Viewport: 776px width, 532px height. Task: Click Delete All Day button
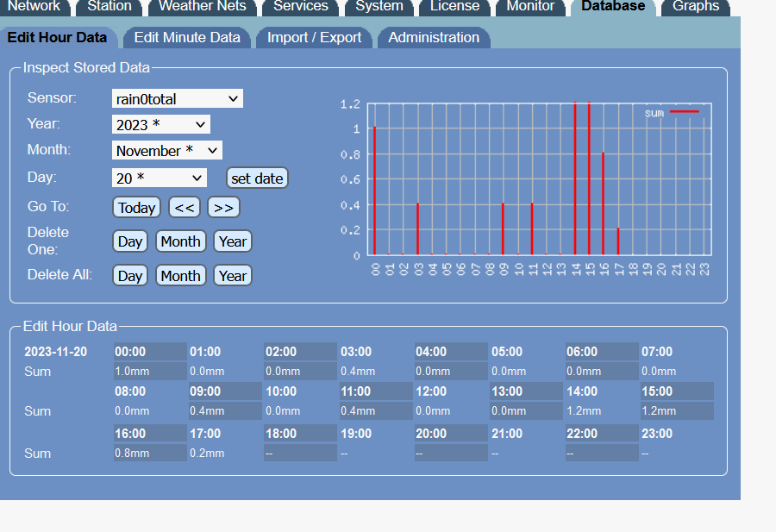pos(130,276)
